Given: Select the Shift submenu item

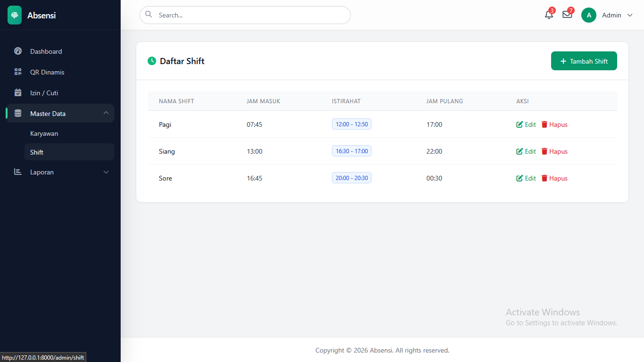Looking at the screenshot, I should pyautogui.click(x=37, y=152).
